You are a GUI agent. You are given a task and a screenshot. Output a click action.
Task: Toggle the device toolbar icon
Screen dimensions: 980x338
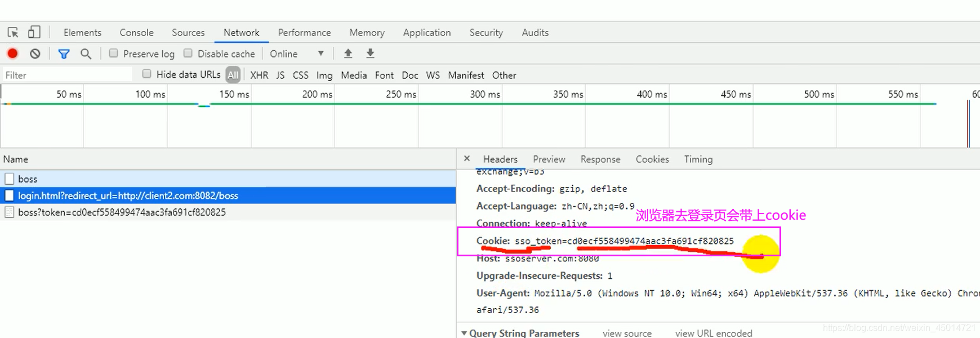34,32
